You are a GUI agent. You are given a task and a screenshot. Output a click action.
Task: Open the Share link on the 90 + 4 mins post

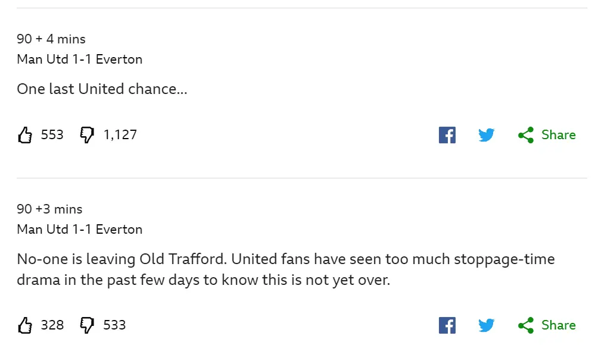tap(558, 135)
